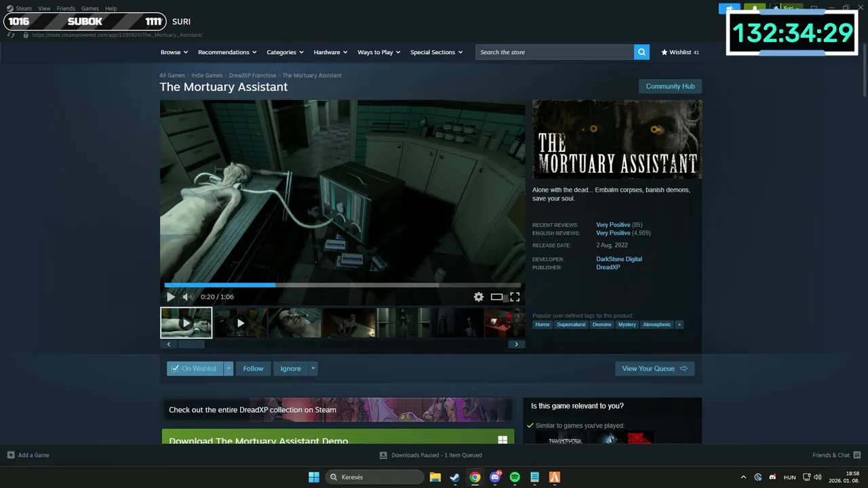The height and width of the screenshot is (488, 868).
Task: Click the store search magnifier button
Action: (642, 52)
